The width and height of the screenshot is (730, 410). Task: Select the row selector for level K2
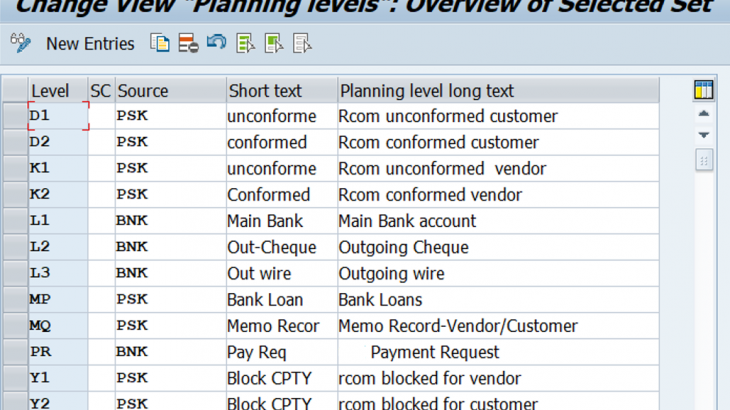14,194
